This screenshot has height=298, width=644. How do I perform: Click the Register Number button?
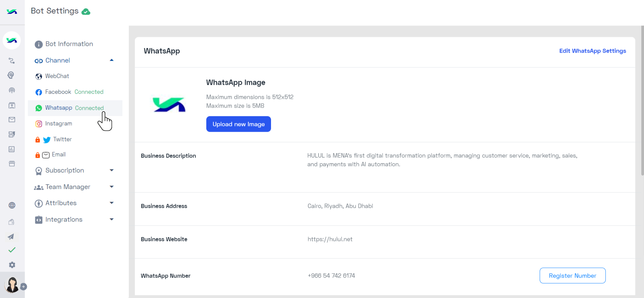573,276
